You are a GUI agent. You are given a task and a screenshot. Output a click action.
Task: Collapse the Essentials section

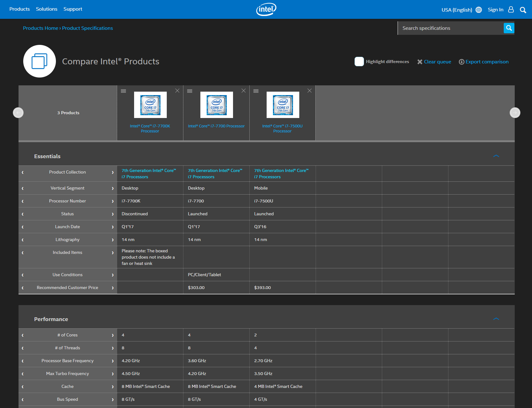[x=496, y=156]
